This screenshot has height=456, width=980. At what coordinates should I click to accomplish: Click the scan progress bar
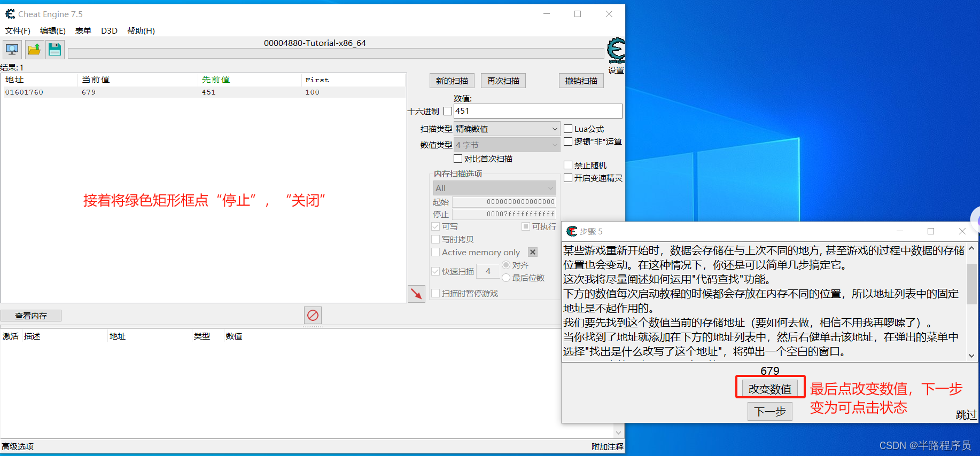point(336,53)
